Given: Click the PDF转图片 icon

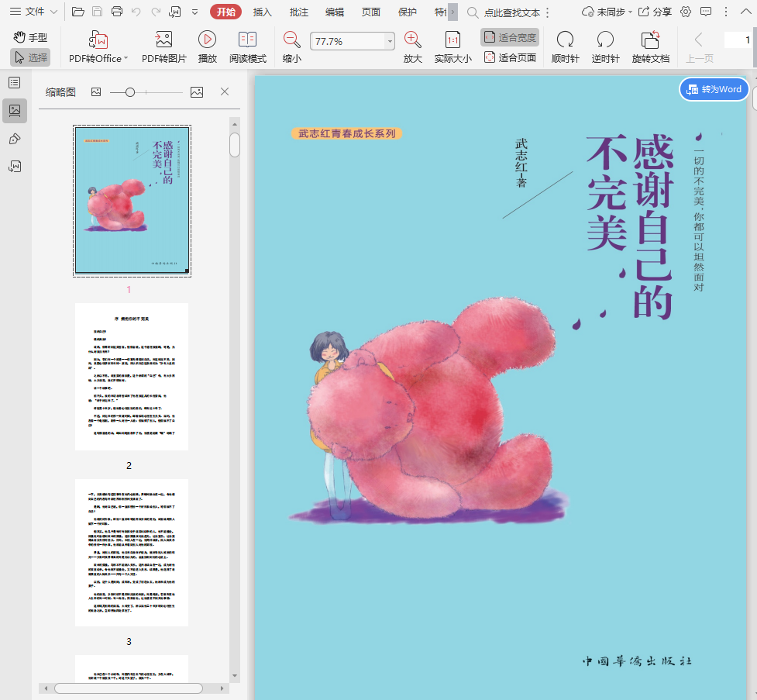Looking at the screenshot, I should point(163,40).
